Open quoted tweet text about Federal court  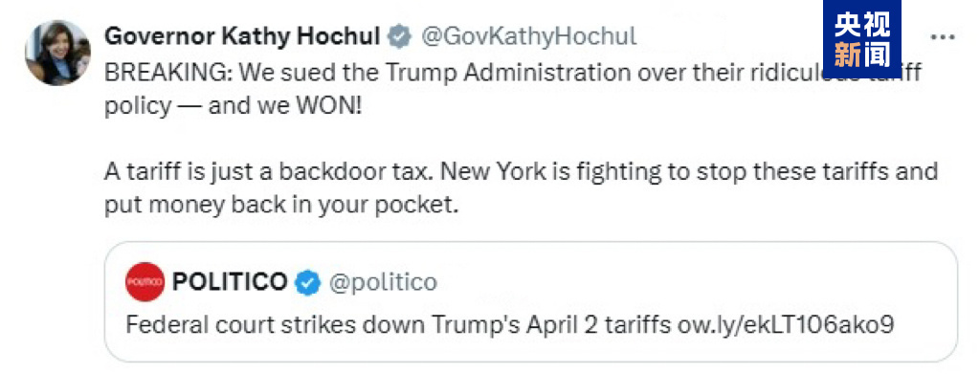click(510, 325)
